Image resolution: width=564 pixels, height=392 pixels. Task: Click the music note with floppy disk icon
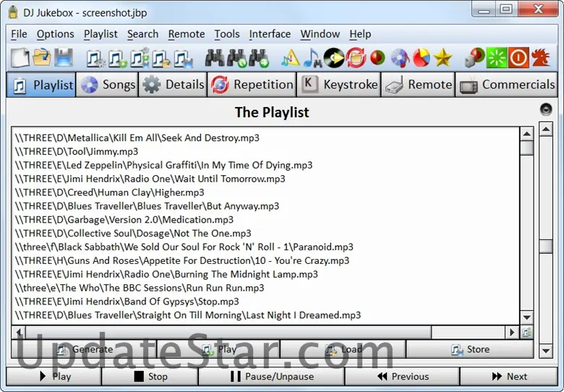184,58
